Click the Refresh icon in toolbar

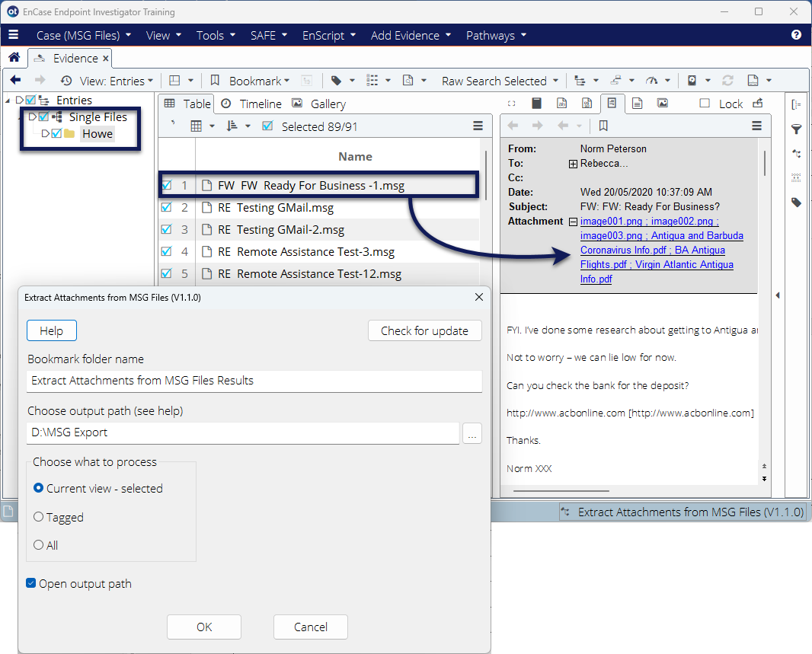(727, 80)
